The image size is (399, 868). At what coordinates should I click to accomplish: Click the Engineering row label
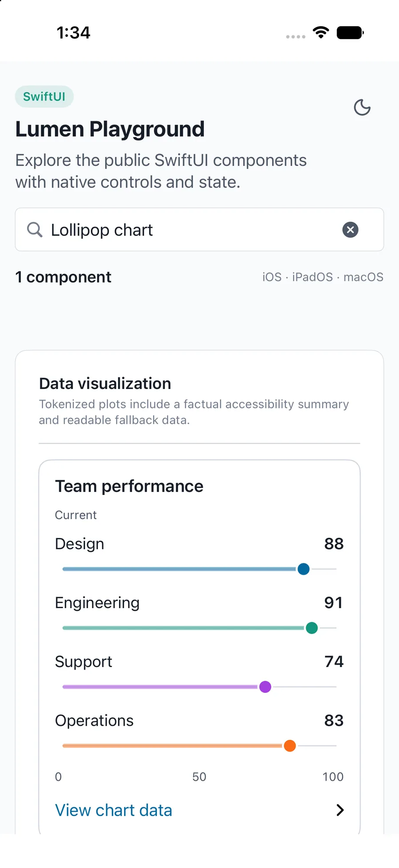[x=98, y=603]
